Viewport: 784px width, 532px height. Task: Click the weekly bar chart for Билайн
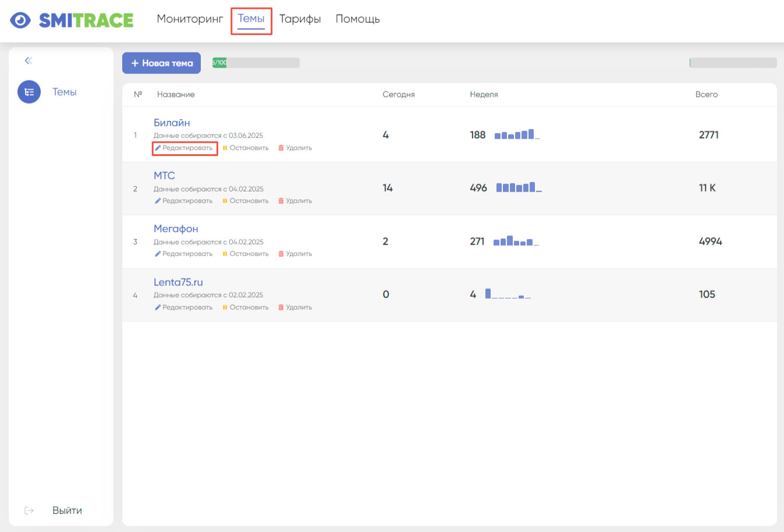coord(517,135)
